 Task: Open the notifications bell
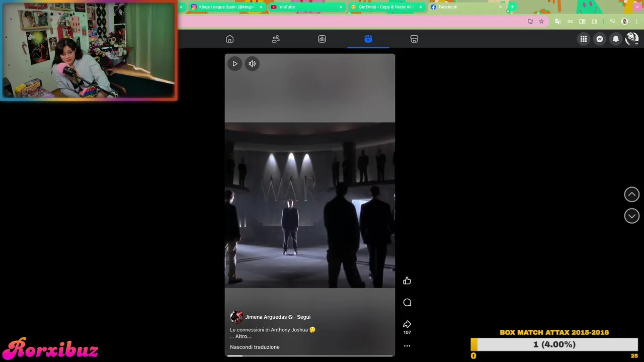click(616, 39)
